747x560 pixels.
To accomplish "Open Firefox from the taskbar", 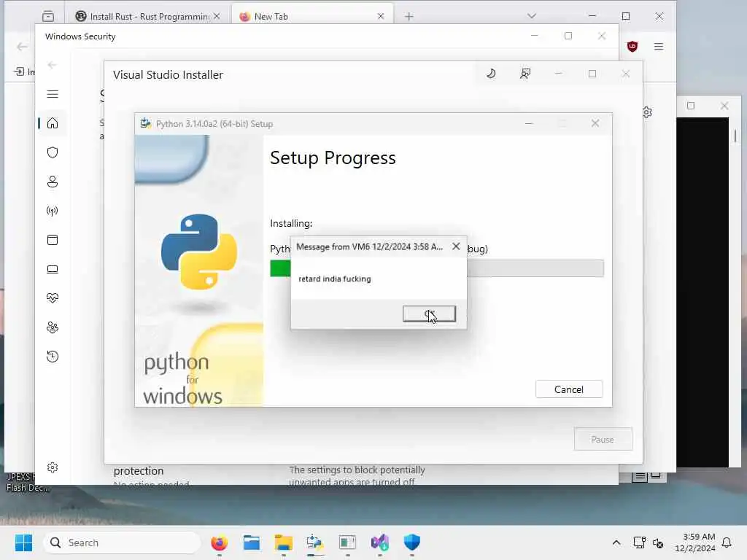I will coord(219,542).
